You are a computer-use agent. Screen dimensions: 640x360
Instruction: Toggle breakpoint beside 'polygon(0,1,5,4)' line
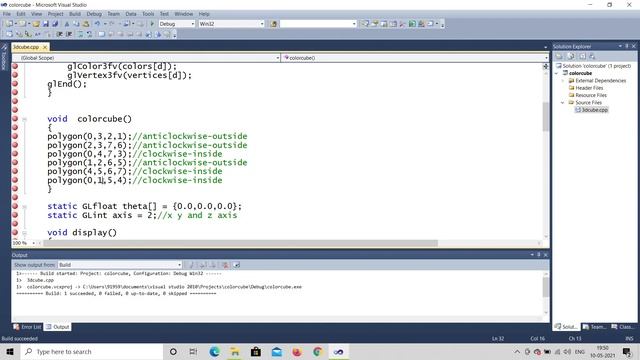15,180
